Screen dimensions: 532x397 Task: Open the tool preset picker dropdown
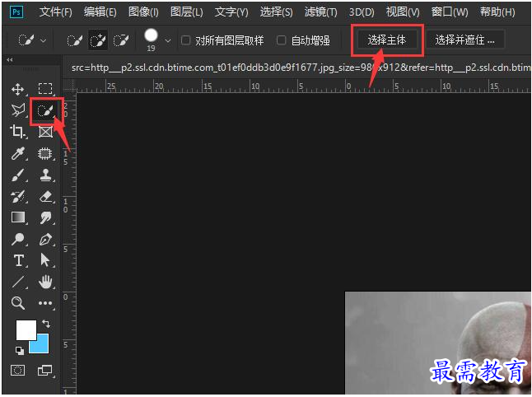click(x=44, y=40)
